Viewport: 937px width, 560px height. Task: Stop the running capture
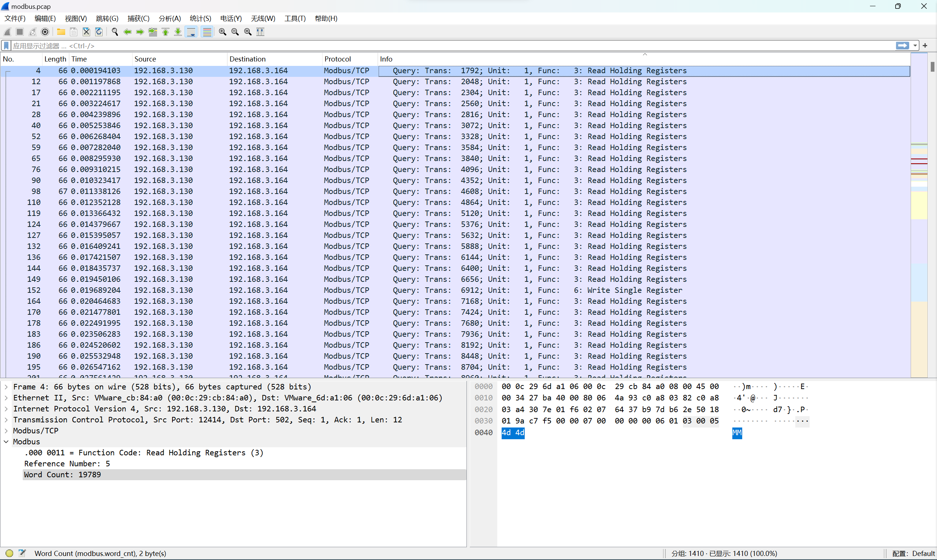pos(20,32)
